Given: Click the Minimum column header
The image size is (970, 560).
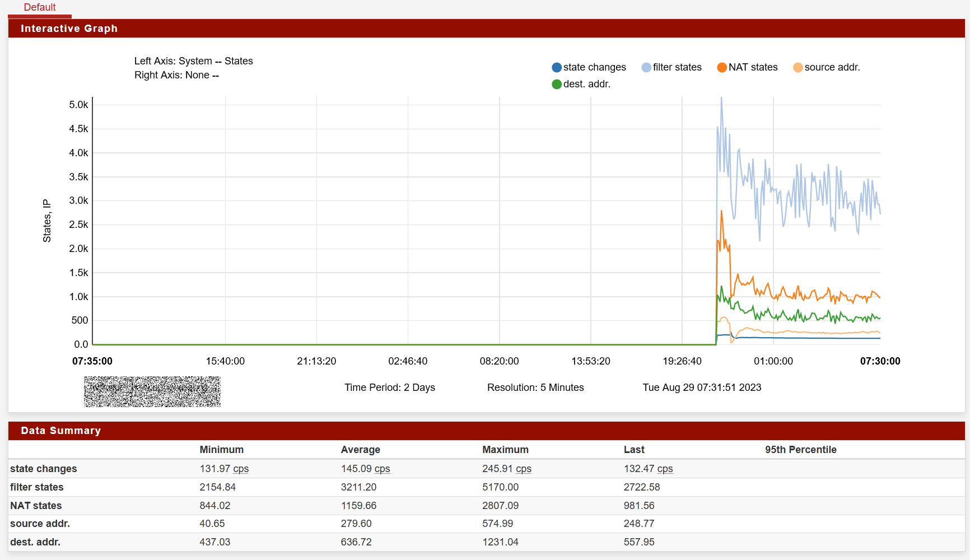Looking at the screenshot, I should [222, 450].
